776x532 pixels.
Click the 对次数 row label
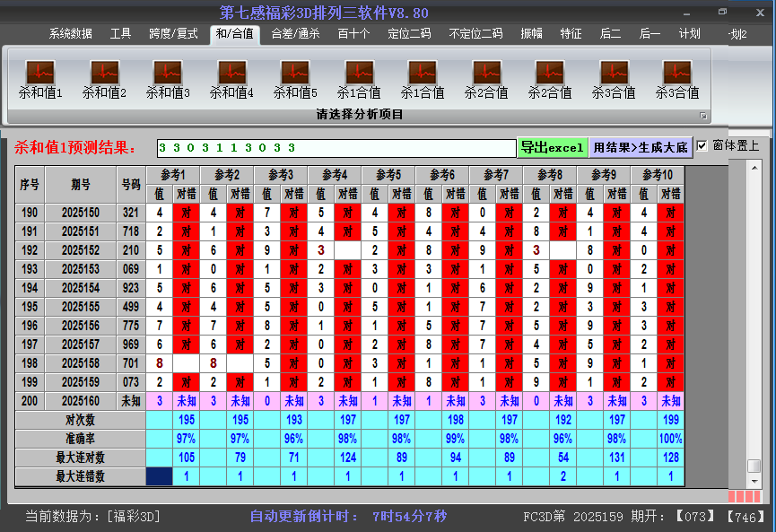tap(81, 420)
